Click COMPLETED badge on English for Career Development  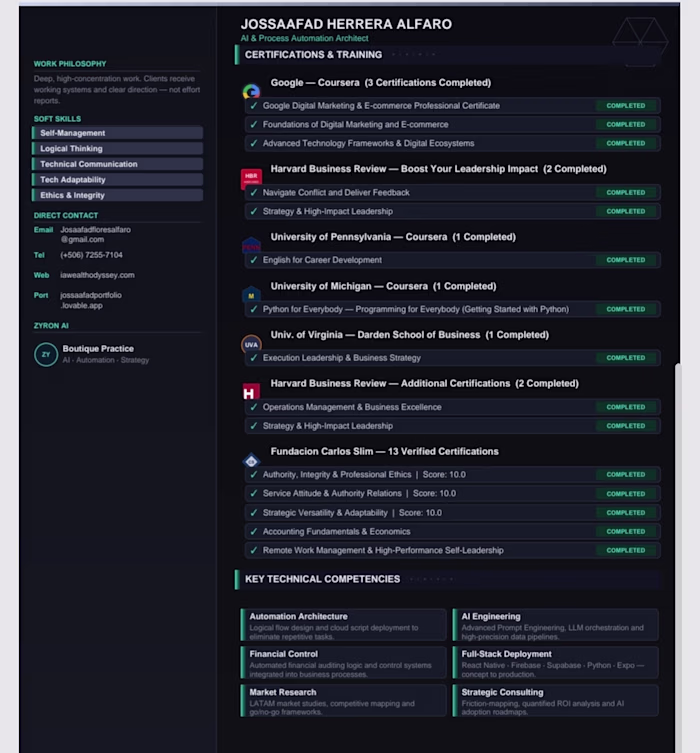point(626,260)
